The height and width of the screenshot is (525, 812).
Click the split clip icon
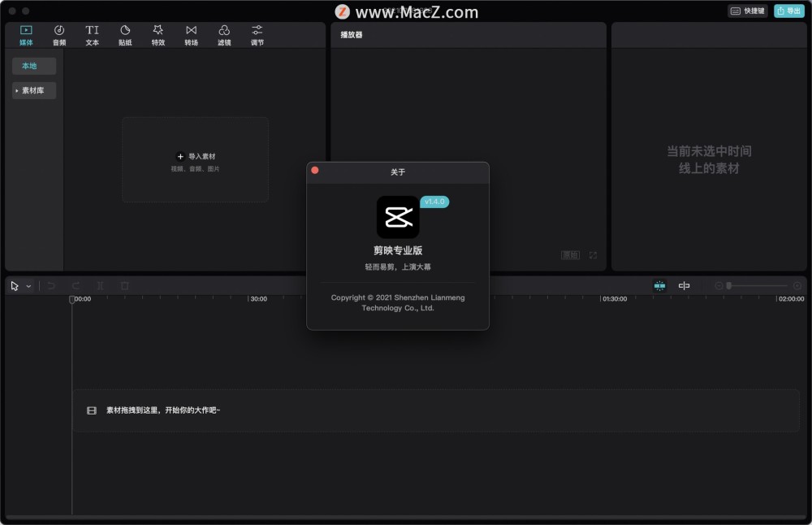(x=100, y=285)
